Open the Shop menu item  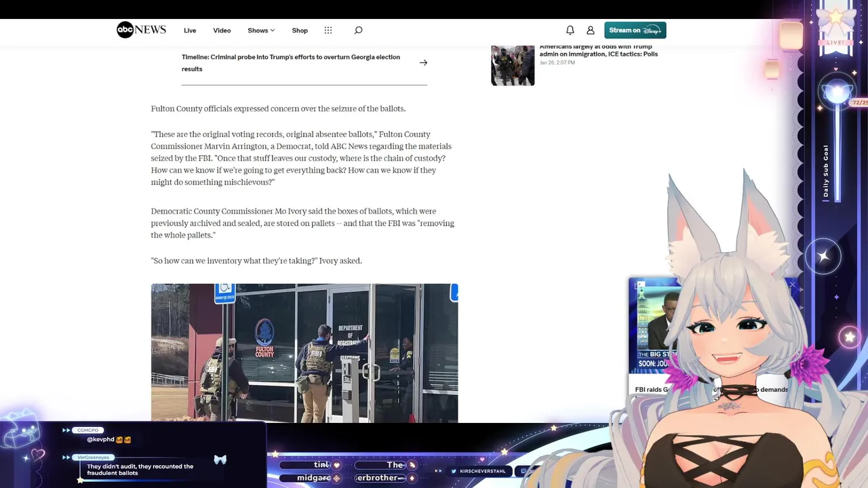click(x=300, y=30)
